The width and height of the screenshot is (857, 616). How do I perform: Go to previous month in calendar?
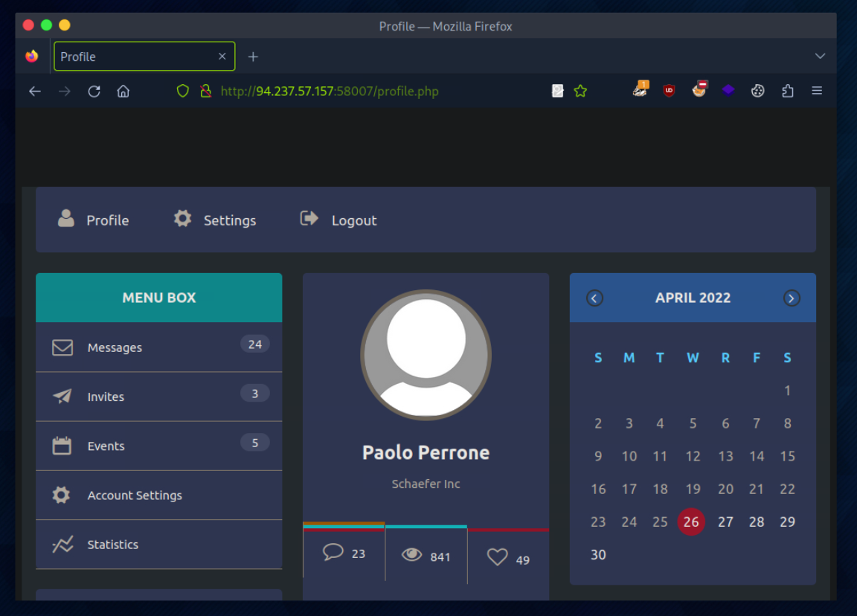(594, 298)
